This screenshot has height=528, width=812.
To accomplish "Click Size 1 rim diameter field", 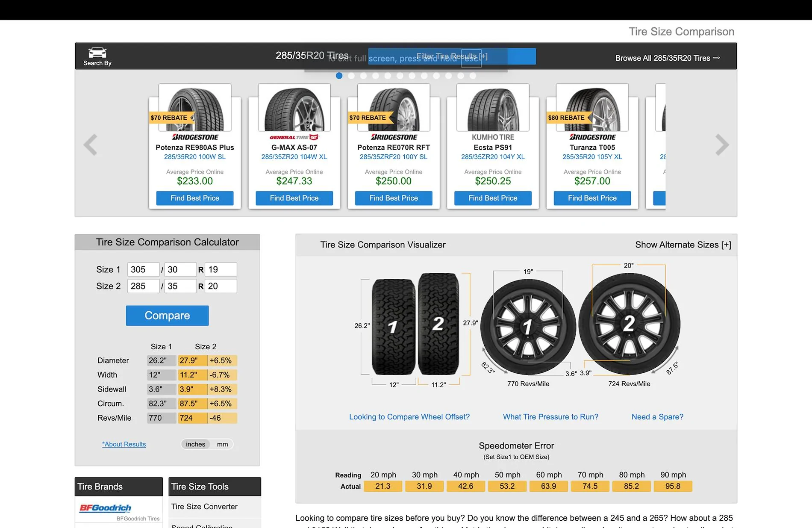I will (x=221, y=269).
